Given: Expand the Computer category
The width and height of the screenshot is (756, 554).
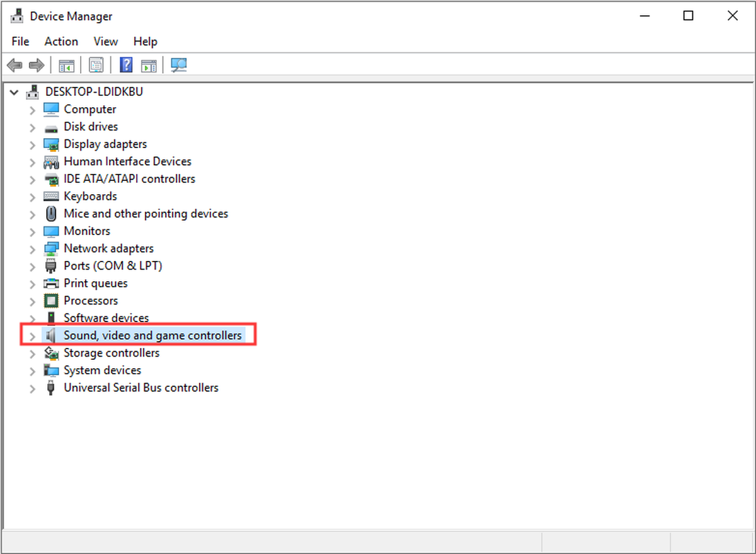Looking at the screenshot, I should [x=32, y=110].
